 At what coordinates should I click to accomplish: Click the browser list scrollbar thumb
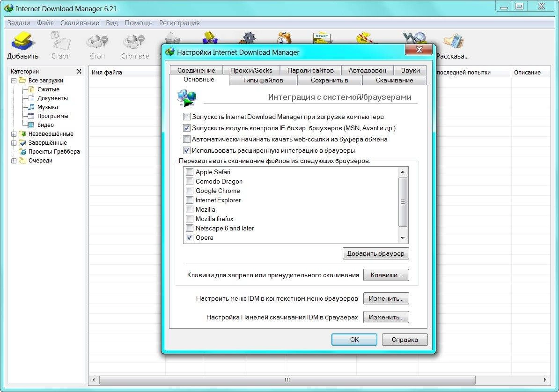403,202
